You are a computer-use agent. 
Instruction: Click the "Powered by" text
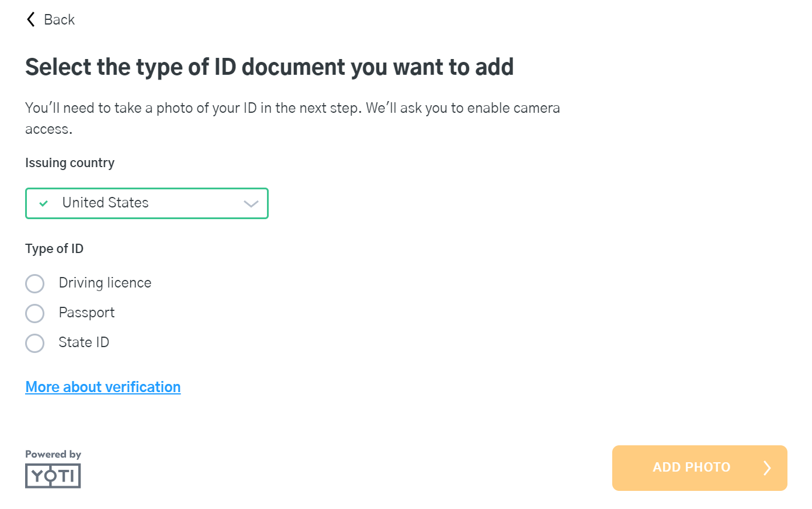(x=53, y=454)
